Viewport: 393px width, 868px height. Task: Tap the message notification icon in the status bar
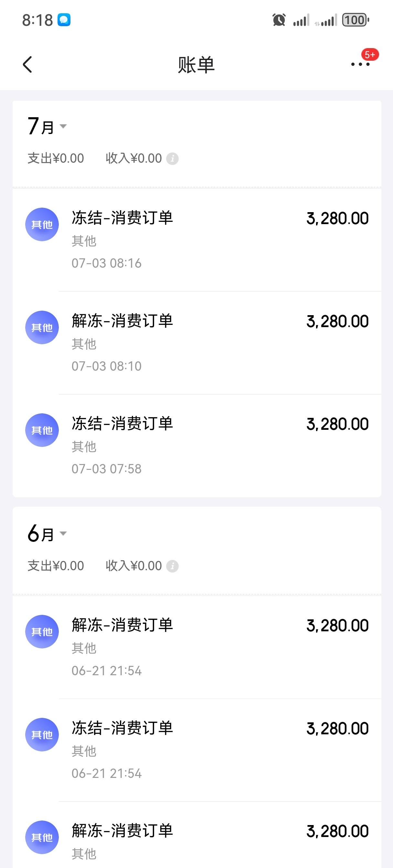point(64,20)
